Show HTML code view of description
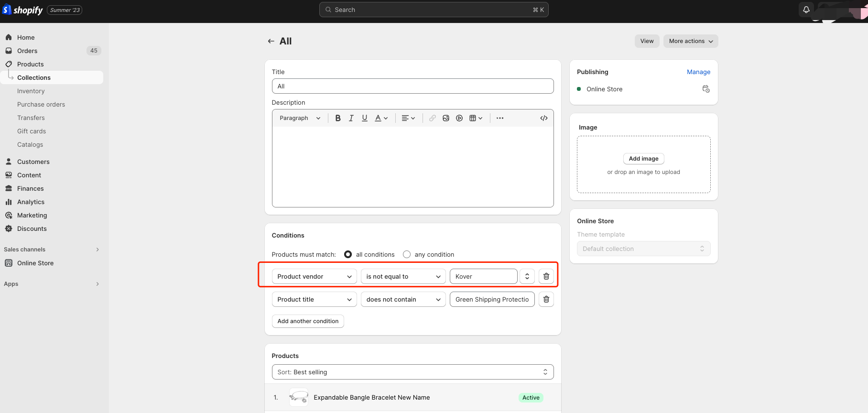 point(544,118)
